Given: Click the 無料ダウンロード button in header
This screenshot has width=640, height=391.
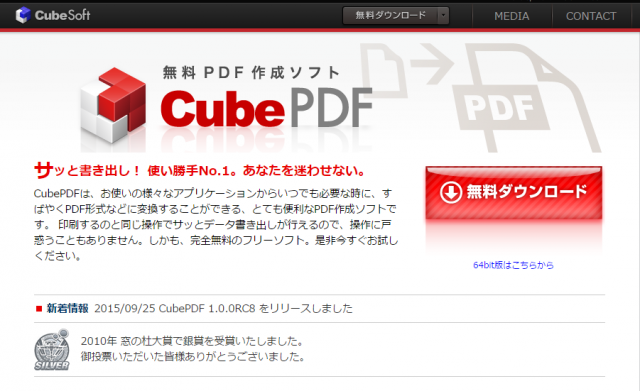Looking at the screenshot, I should [390, 16].
